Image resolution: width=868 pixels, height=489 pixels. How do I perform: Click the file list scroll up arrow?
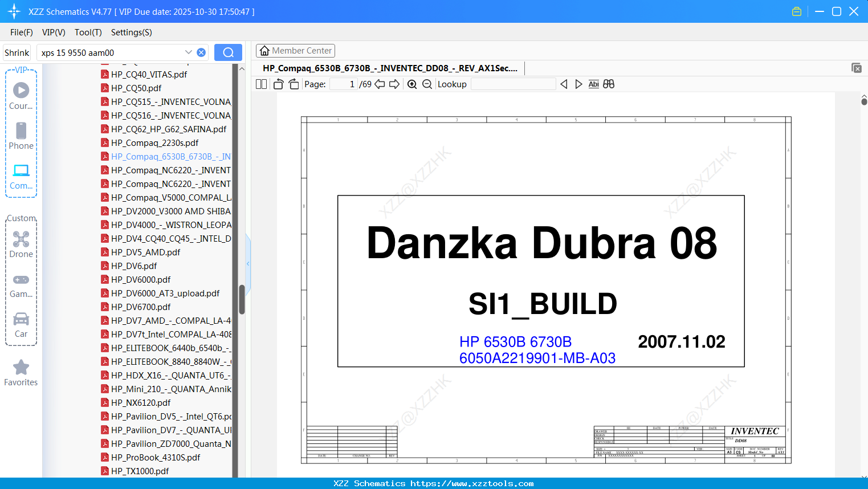pos(242,69)
